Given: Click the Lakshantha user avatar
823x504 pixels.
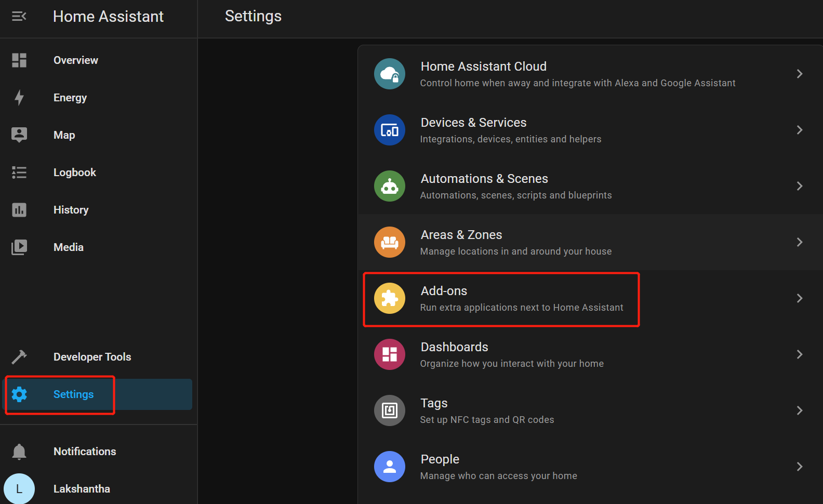Looking at the screenshot, I should pos(19,489).
